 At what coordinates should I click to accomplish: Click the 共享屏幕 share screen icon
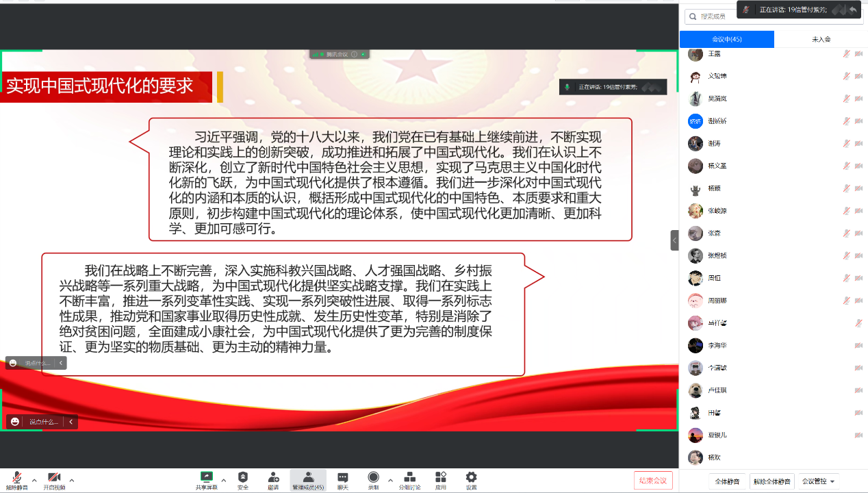(206, 477)
